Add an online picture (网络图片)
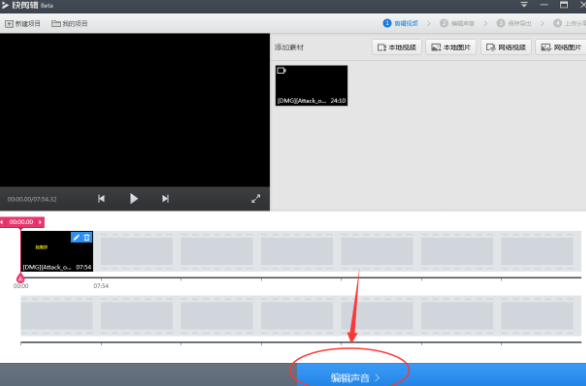The width and height of the screenshot is (586, 386). [561, 47]
